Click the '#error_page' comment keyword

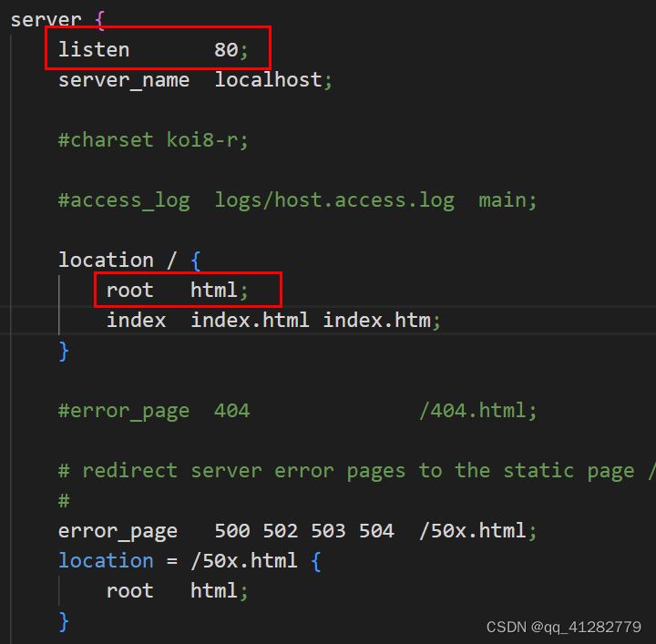coord(124,411)
